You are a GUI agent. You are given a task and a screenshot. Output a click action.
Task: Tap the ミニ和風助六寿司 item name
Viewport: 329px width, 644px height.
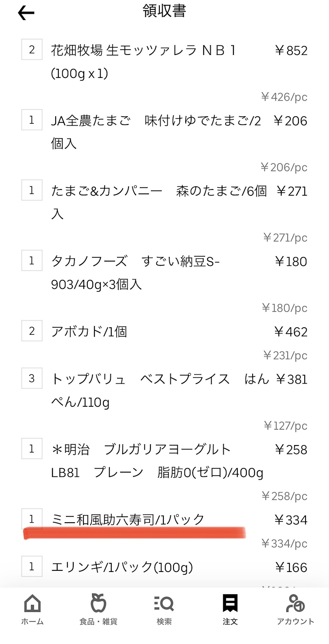click(128, 520)
